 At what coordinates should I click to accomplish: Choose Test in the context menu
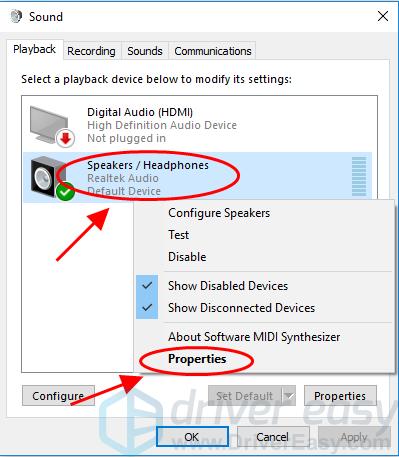point(178,235)
